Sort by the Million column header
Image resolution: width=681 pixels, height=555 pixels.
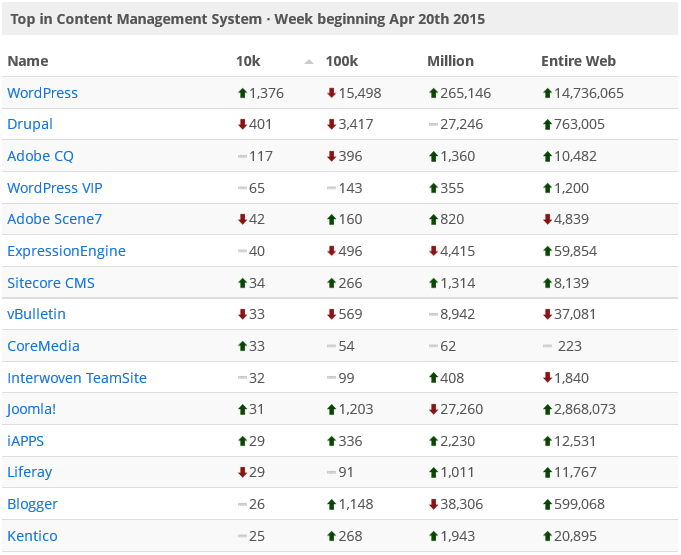coord(450,61)
